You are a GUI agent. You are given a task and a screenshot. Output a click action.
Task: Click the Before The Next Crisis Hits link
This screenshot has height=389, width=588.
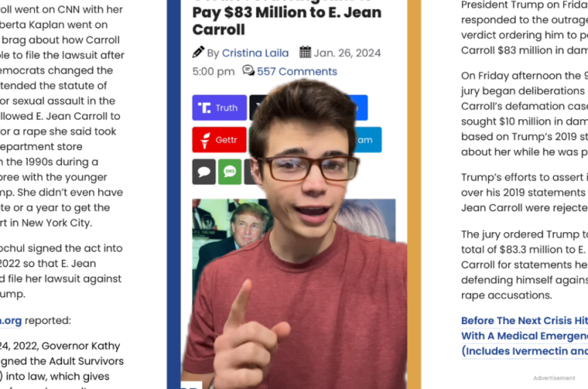(x=524, y=320)
